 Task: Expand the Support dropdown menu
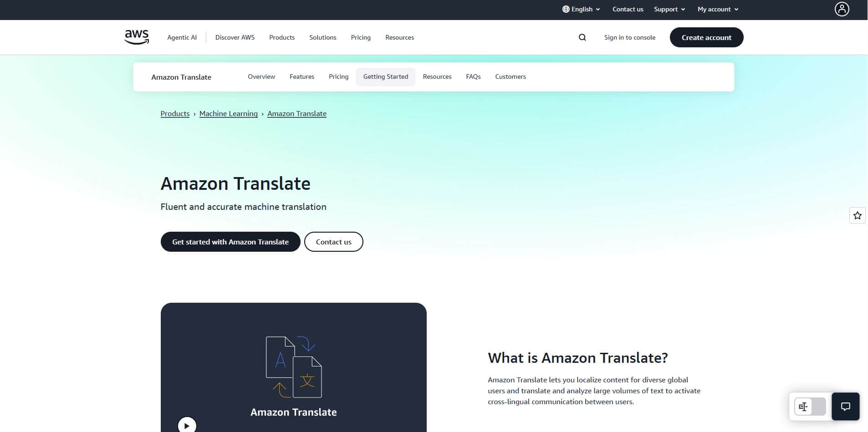click(669, 9)
